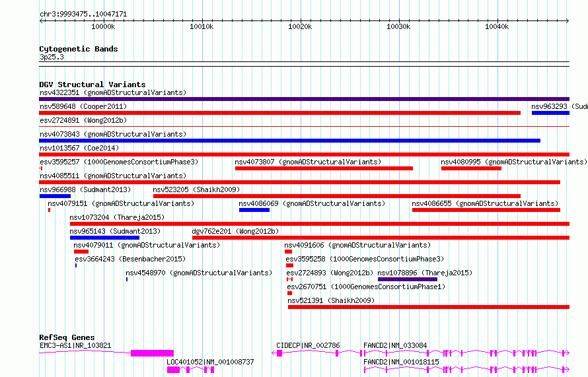Select the red bar under nsv4086655

point(486,210)
